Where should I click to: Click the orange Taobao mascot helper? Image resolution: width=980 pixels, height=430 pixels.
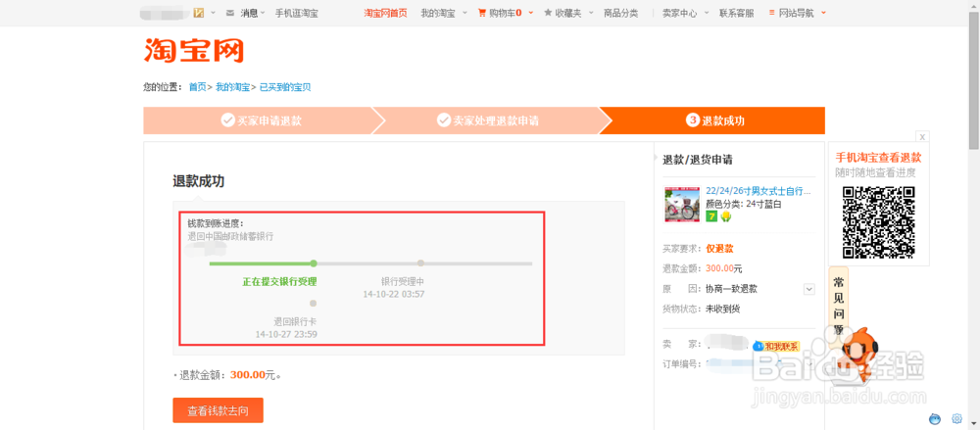pos(859,354)
